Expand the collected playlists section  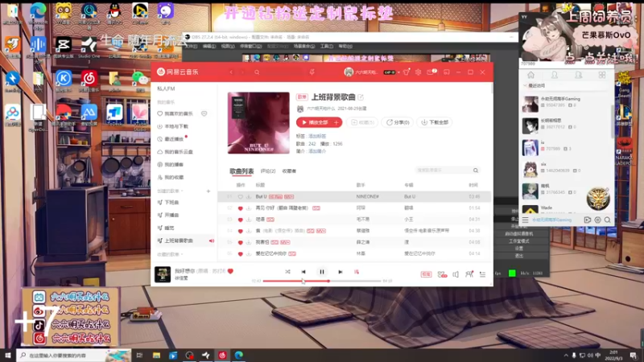(170, 254)
